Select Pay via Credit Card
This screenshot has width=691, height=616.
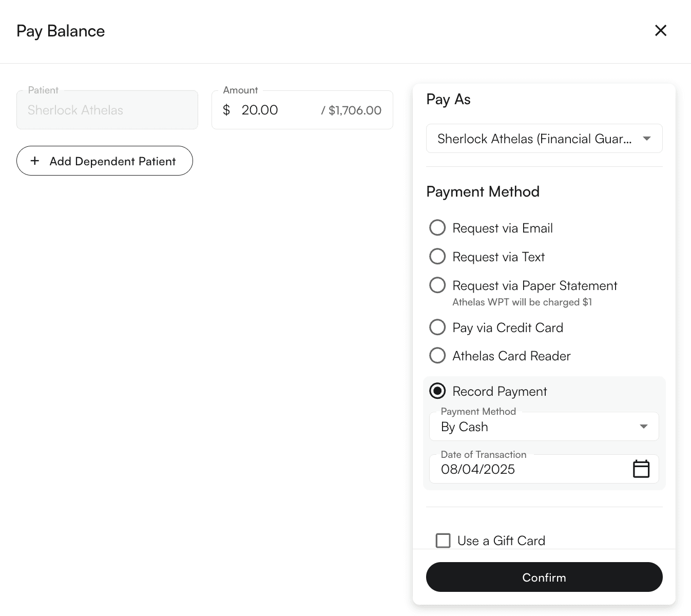pyautogui.click(x=437, y=327)
